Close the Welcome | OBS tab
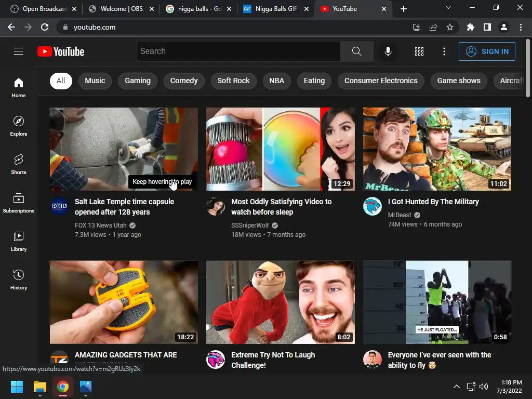Viewport: 532px width, 399px height. [152, 9]
